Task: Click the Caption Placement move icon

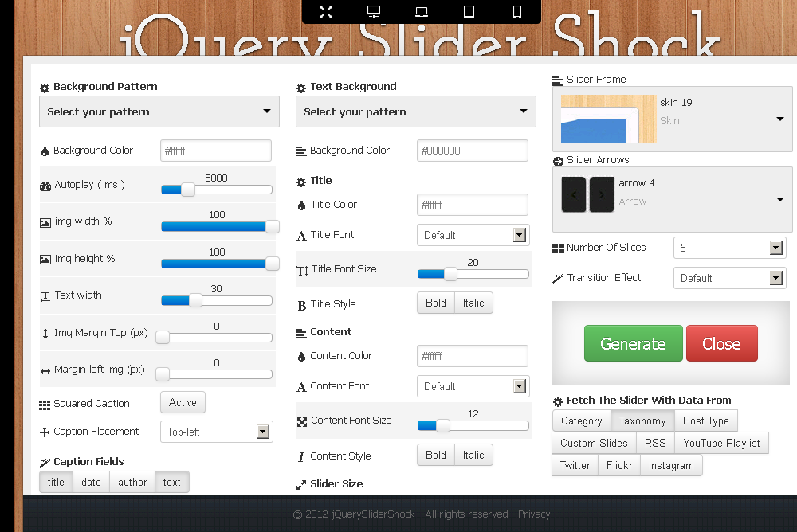Action: point(45,432)
